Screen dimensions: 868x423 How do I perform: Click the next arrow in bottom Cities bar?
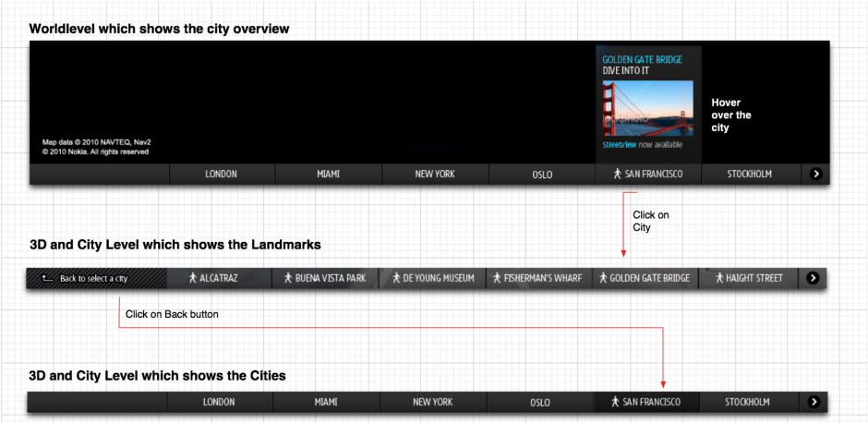tap(814, 402)
